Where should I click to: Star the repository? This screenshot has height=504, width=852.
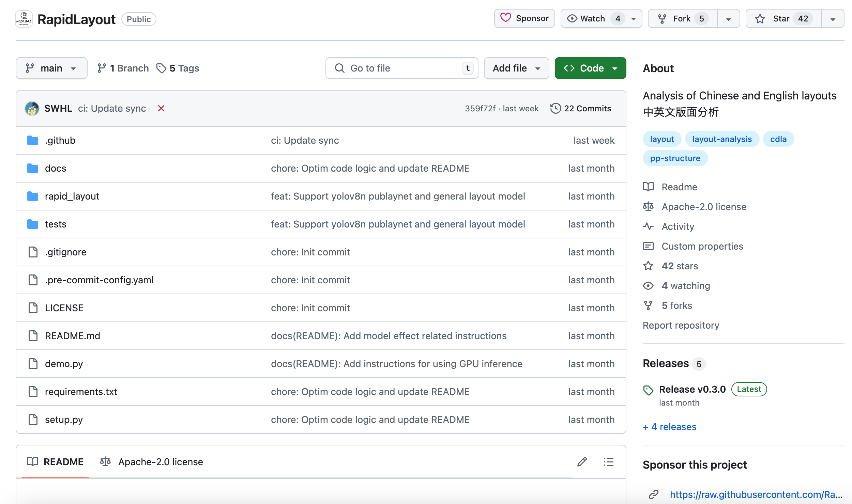pos(784,18)
